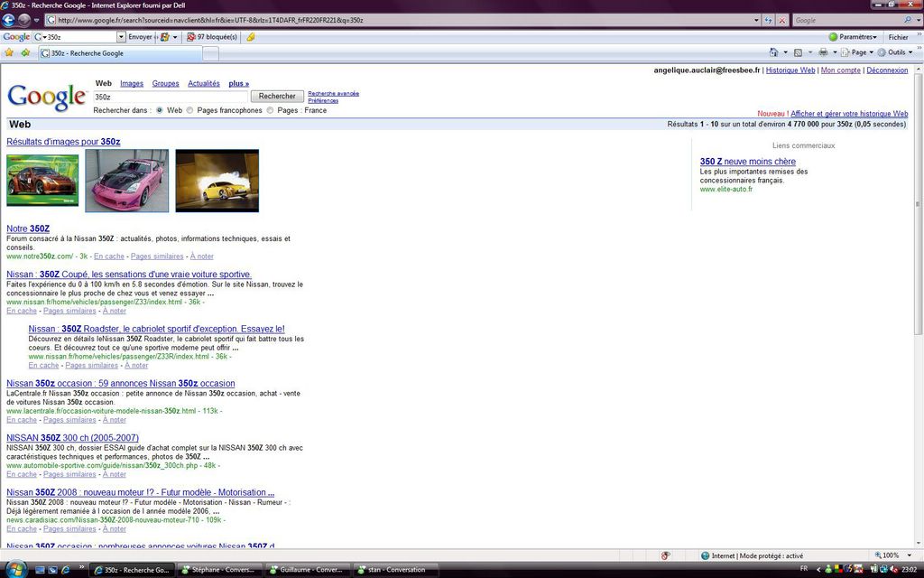Click the Home page icon
This screenshot has height=578, width=924.
point(774,52)
